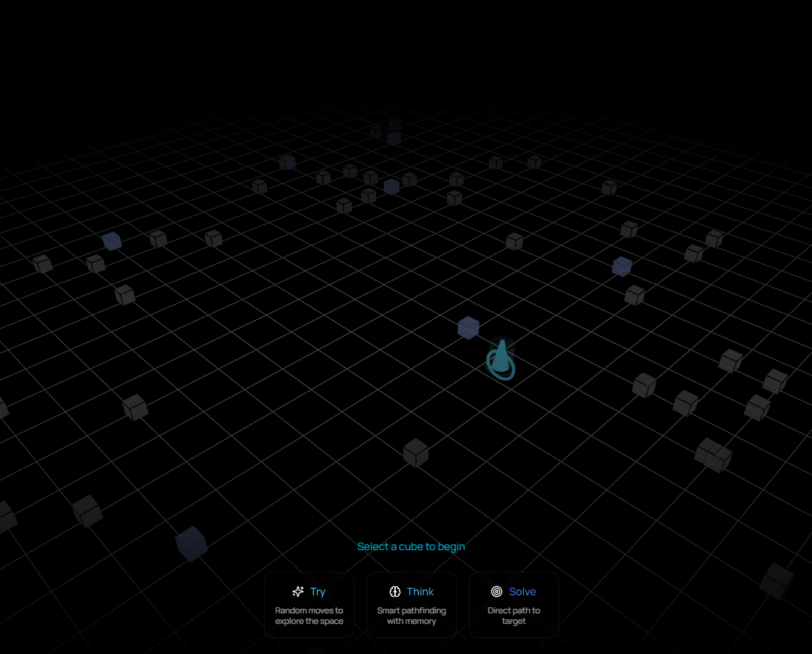Select the blue cube beside the teal cone
This screenshot has height=654, width=812.
[x=468, y=328]
